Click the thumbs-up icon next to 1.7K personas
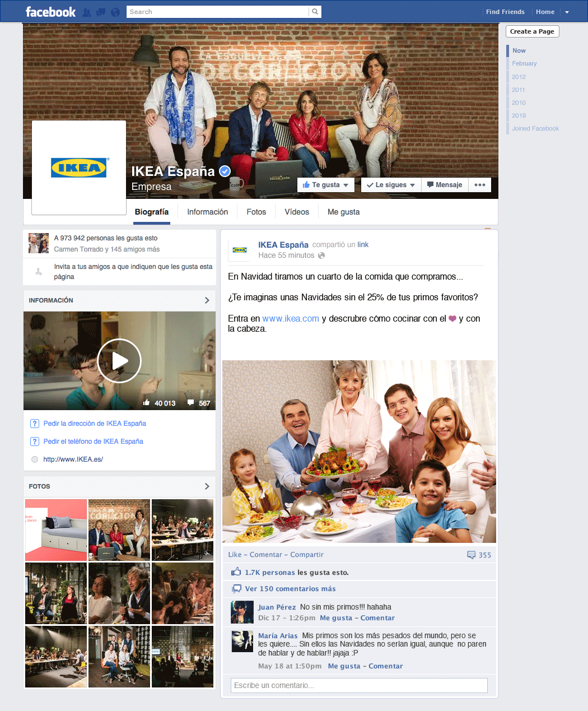 coord(236,572)
